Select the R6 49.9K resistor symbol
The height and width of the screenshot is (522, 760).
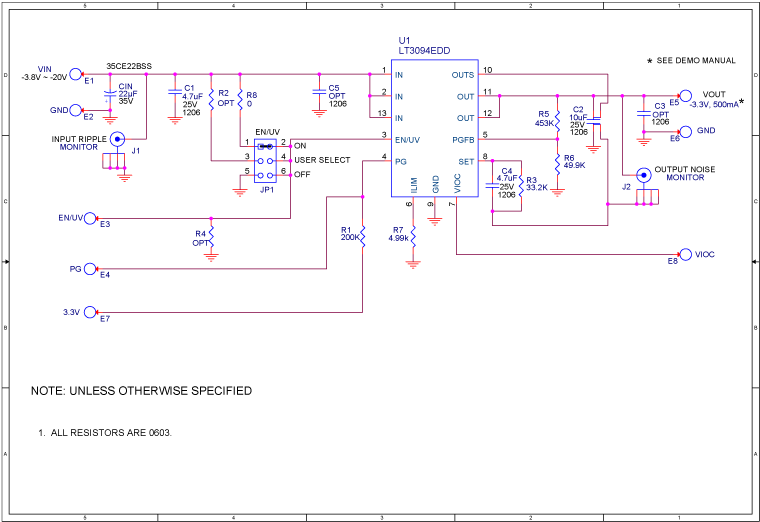557,164
